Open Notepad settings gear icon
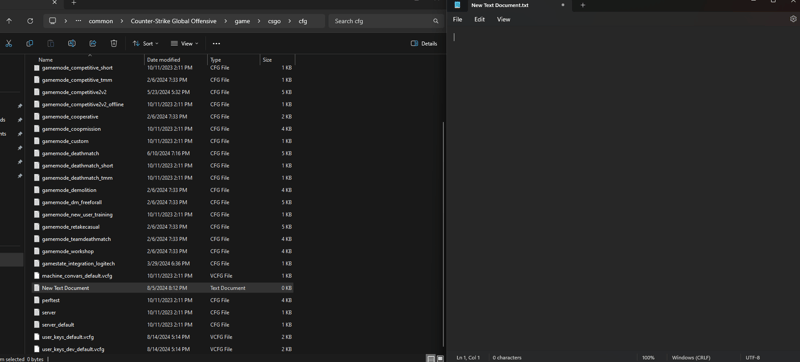Image resolution: width=800 pixels, height=362 pixels. click(x=793, y=19)
